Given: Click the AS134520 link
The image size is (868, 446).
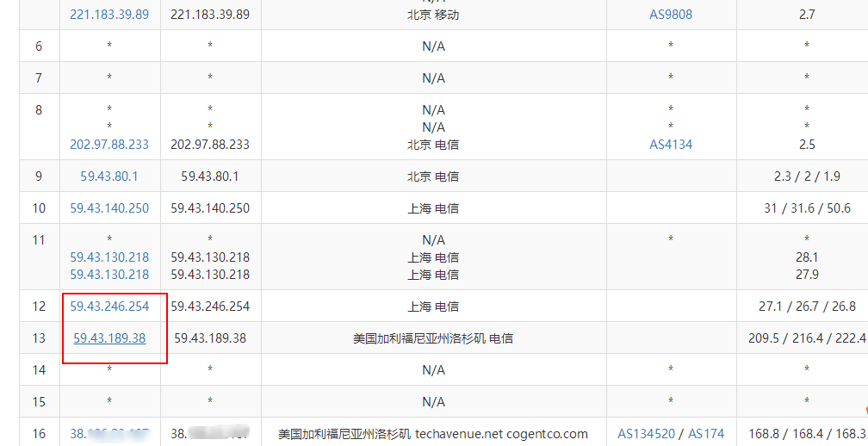Looking at the screenshot, I should click(647, 434).
